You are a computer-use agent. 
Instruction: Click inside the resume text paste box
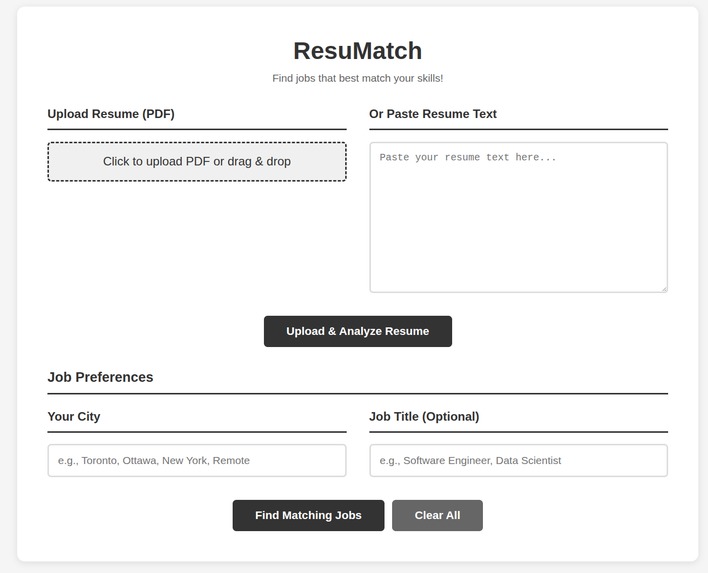pos(518,217)
